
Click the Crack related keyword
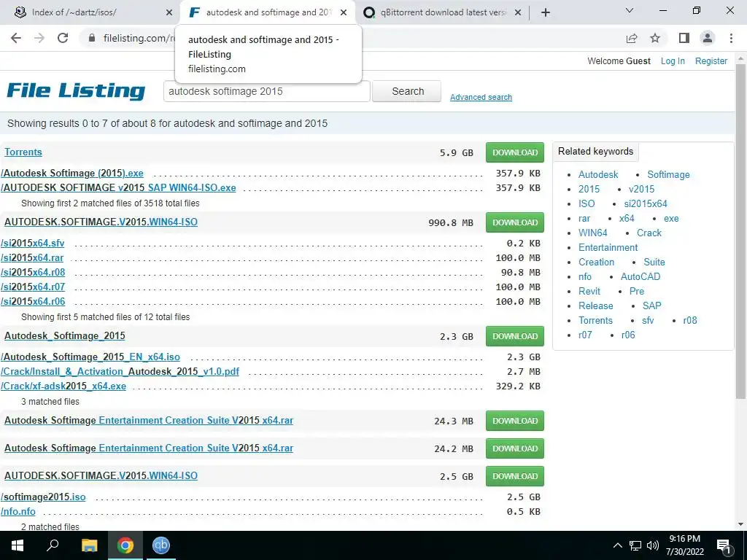pos(649,233)
